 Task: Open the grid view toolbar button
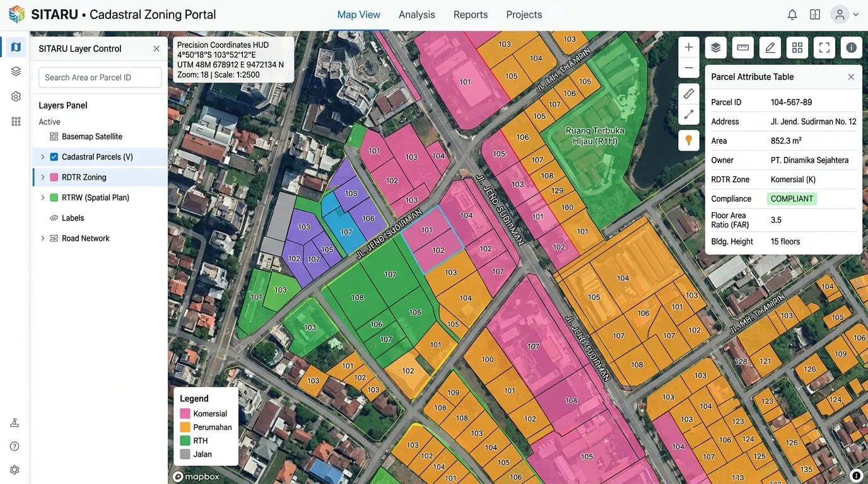tap(797, 47)
